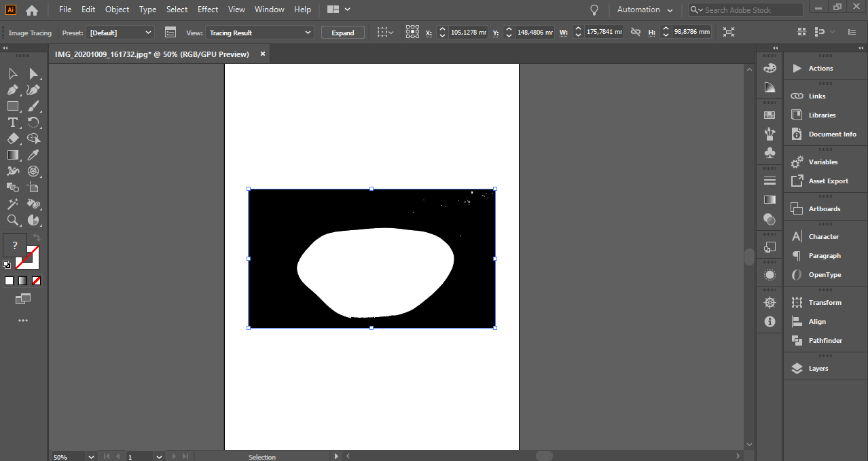This screenshot has height=461, width=868.
Task: Select the Direct Selection tool
Action: click(33, 73)
